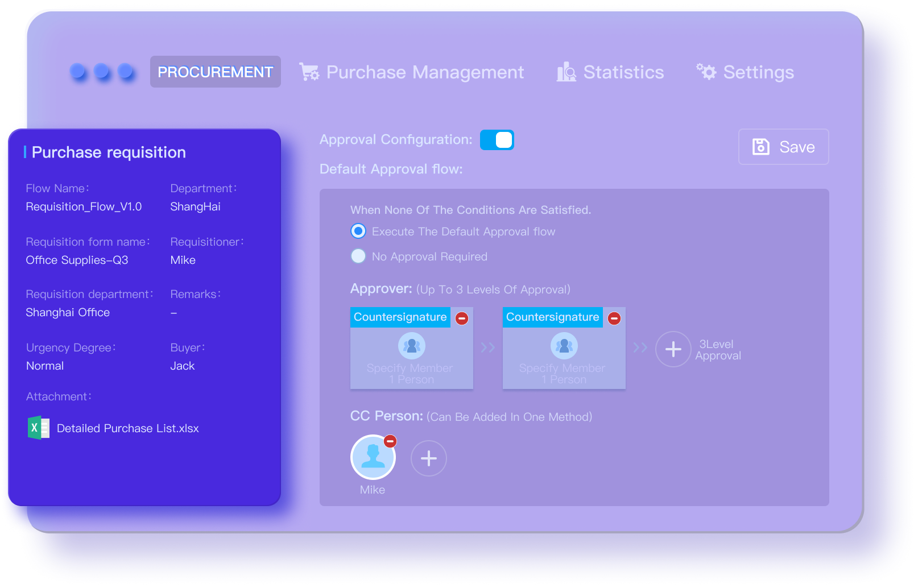Click Office Supplies–Q3 form name
Screen dimensions: 918x588
pyautogui.click(x=77, y=260)
